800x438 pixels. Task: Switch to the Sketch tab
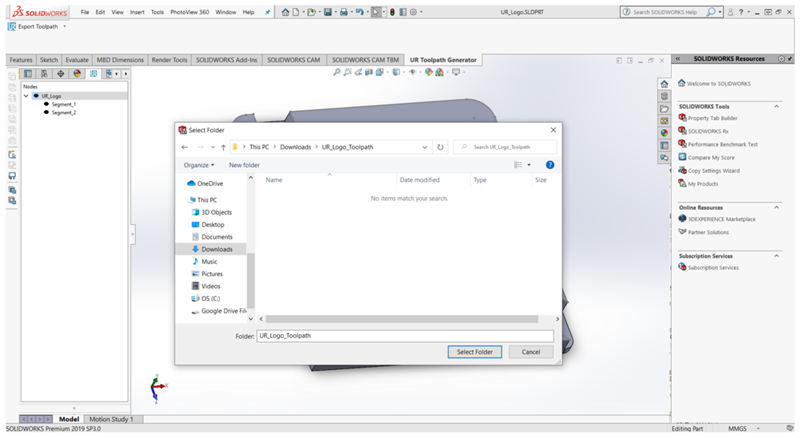49,60
